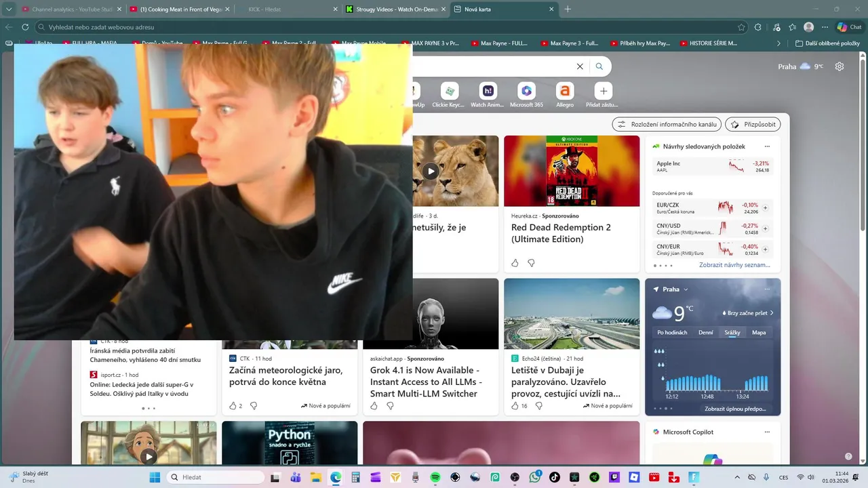The width and height of the screenshot is (868, 488).
Task: Dislike the Red Dead Redemption 2 card
Action: point(531,263)
